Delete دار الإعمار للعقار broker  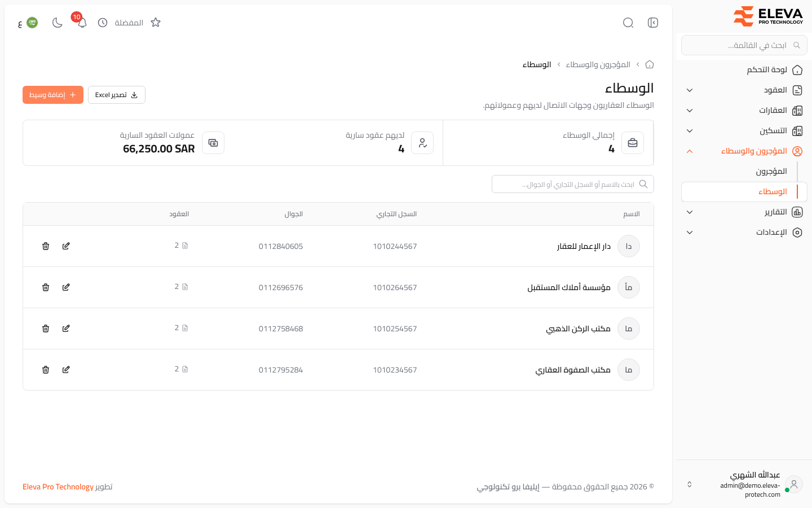(46, 246)
